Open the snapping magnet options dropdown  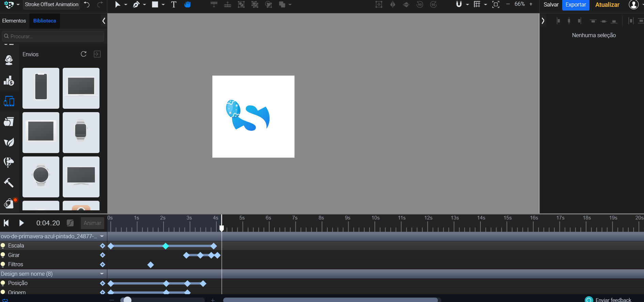point(467,5)
